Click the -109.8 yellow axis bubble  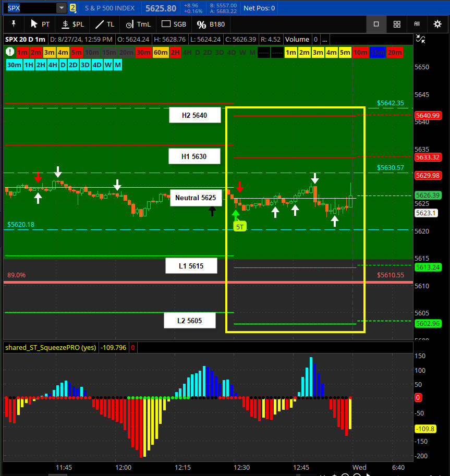tap(425, 429)
